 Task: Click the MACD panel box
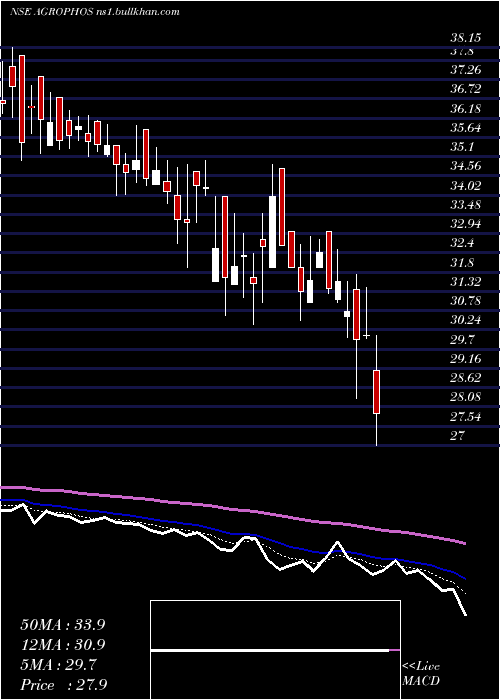275,650
